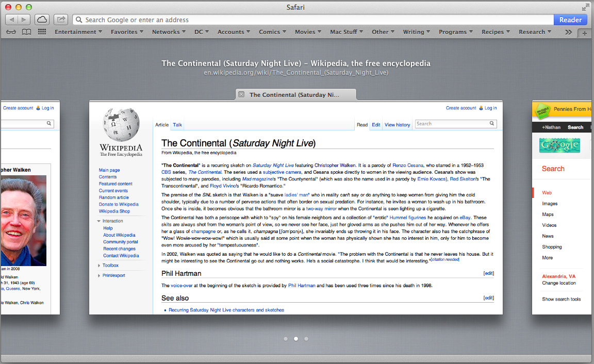The width and height of the screenshot is (594, 364).
Task: Open the Main page sidebar link
Action: (x=109, y=170)
